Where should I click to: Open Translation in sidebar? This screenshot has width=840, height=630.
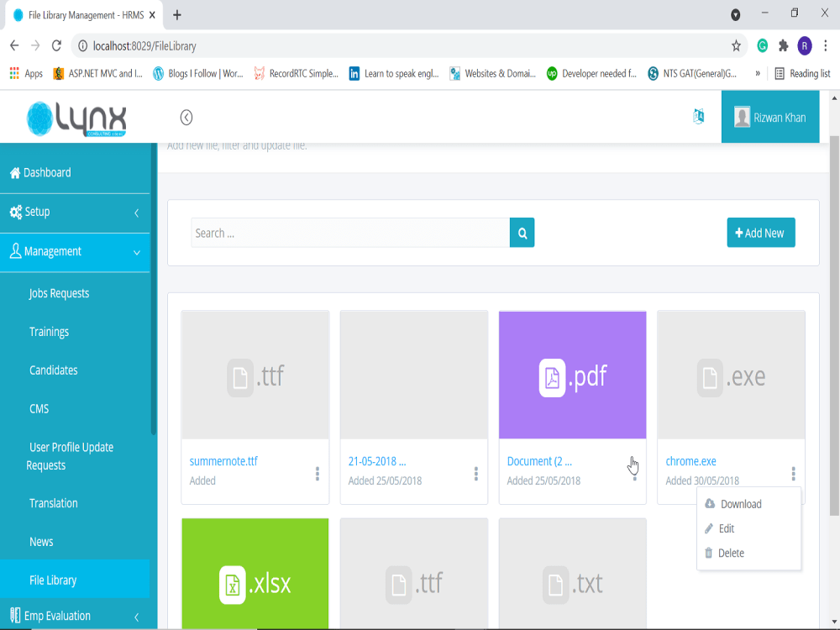54,503
